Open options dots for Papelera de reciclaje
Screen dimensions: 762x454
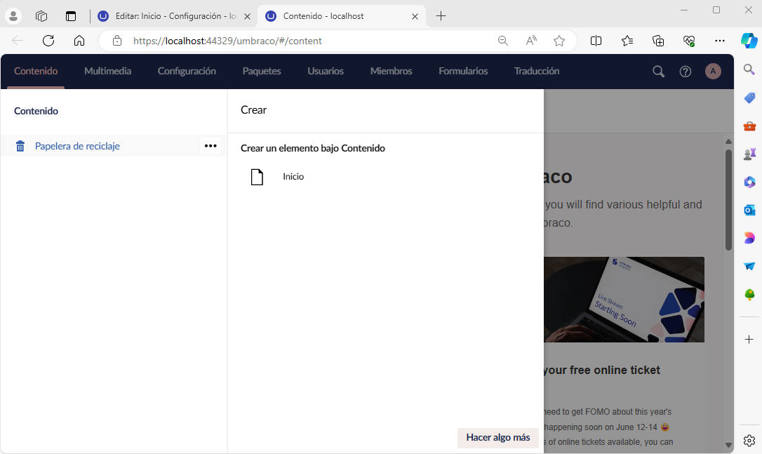tap(210, 146)
